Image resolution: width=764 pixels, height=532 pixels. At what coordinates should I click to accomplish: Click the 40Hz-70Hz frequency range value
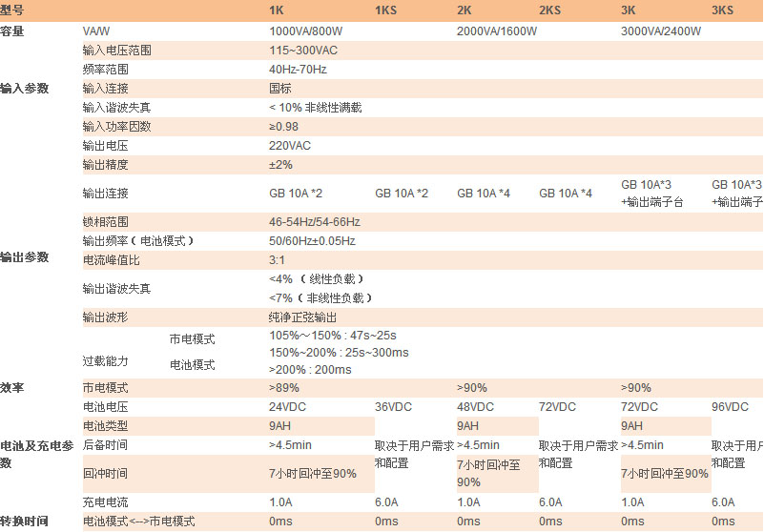point(298,70)
